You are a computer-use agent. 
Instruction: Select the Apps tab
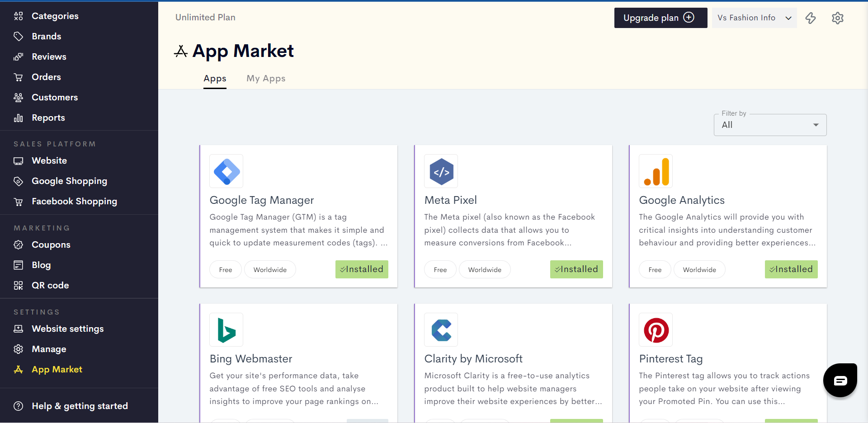click(215, 79)
